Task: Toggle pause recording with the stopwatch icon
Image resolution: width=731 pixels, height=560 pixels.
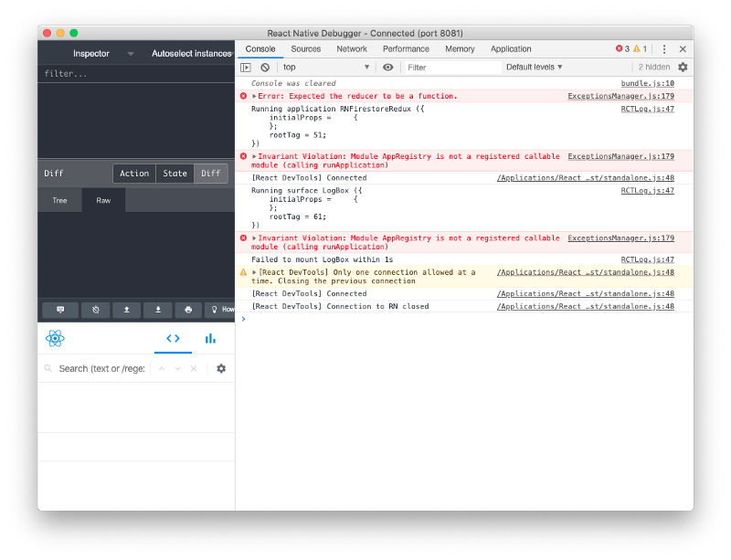Action: pos(96,310)
